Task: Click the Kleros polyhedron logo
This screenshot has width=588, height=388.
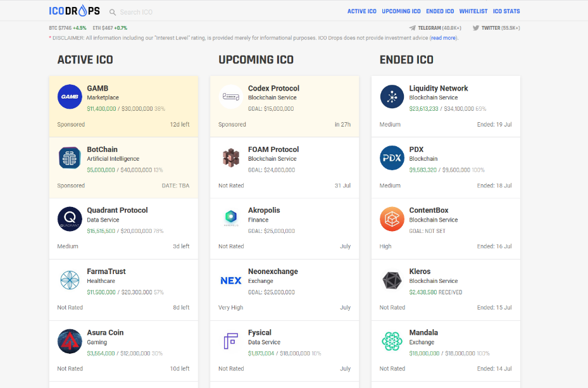Action: tap(392, 280)
